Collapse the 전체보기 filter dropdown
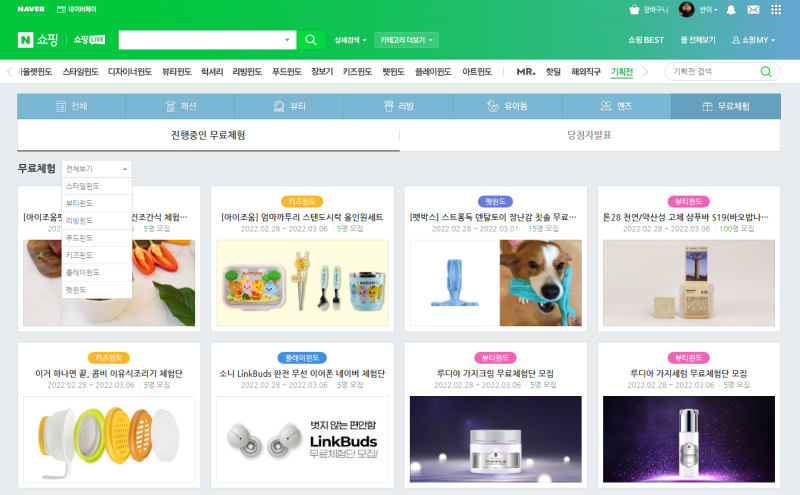 click(x=97, y=169)
